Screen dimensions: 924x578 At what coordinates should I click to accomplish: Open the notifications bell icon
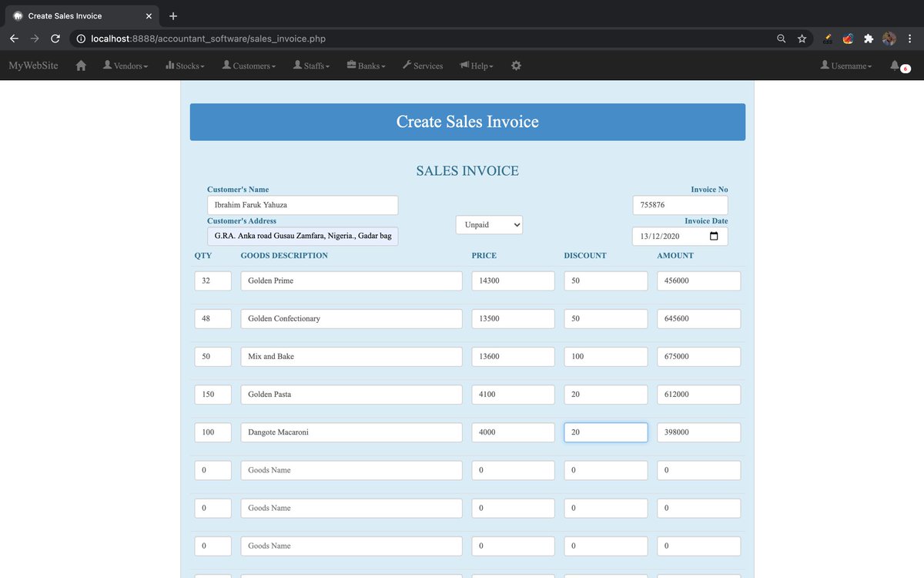pyautogui.click(x=895, y=66)
